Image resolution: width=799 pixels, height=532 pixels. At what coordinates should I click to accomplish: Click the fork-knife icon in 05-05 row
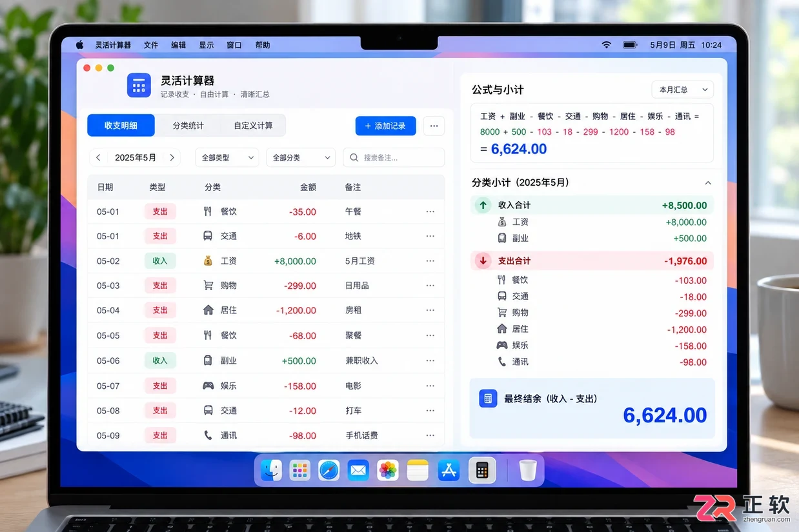[x=208, y=335]
